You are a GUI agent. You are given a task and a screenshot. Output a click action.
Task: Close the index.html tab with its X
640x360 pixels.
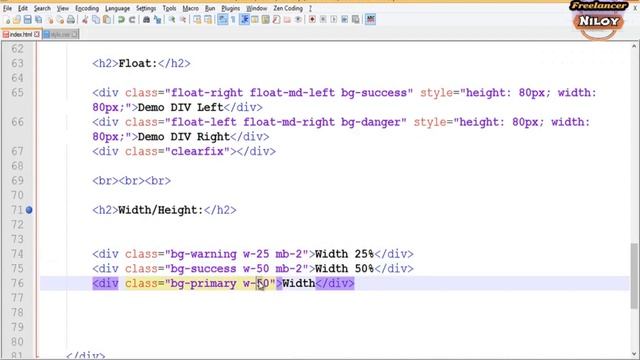(x=37, y=35)
